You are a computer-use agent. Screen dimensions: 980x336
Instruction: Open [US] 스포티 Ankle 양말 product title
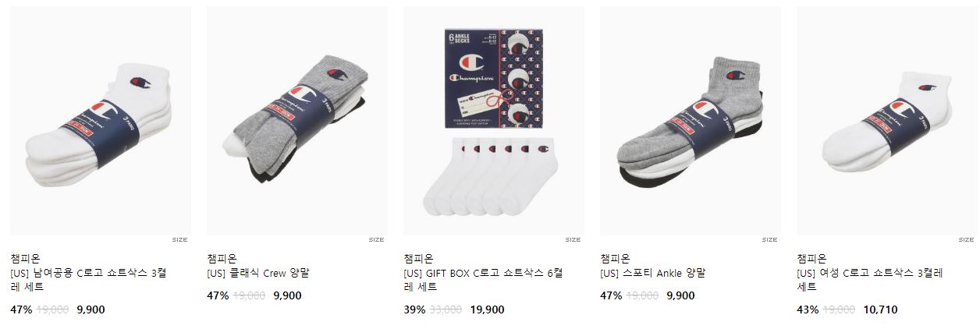pos(653,274)
